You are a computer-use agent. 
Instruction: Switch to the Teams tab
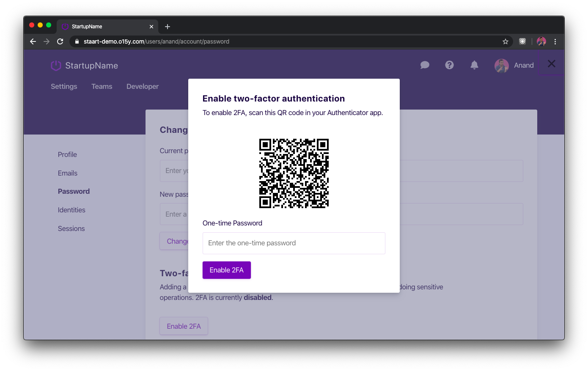tap(102, 86)
